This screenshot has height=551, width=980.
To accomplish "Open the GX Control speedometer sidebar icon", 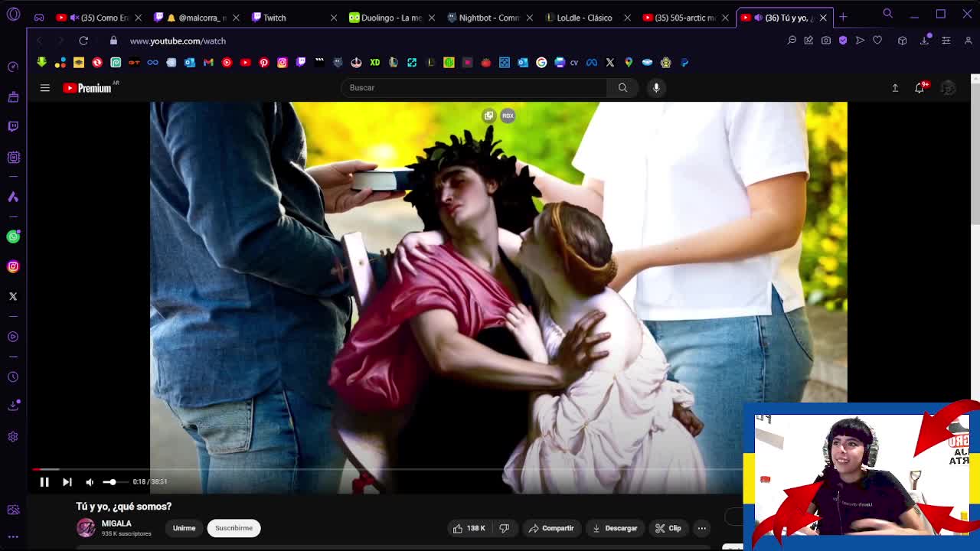I will pyautogui.click(x=13, y=67).
